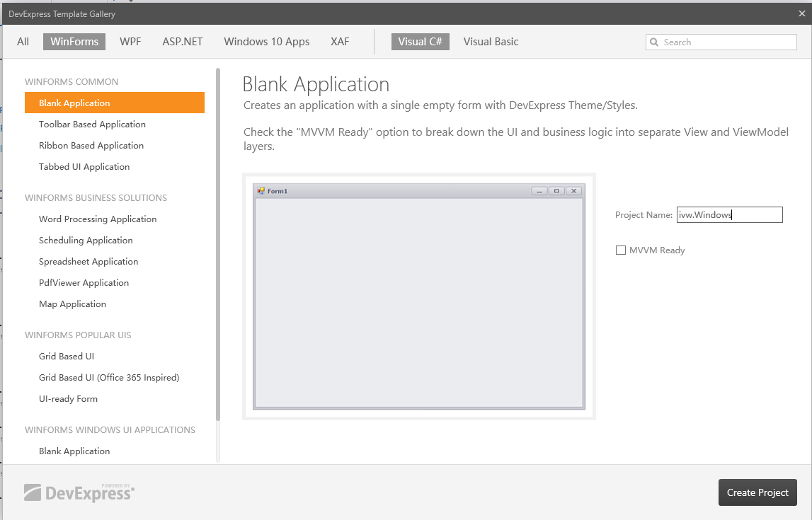
Task: Click the Project Name label
Action: 644,215
